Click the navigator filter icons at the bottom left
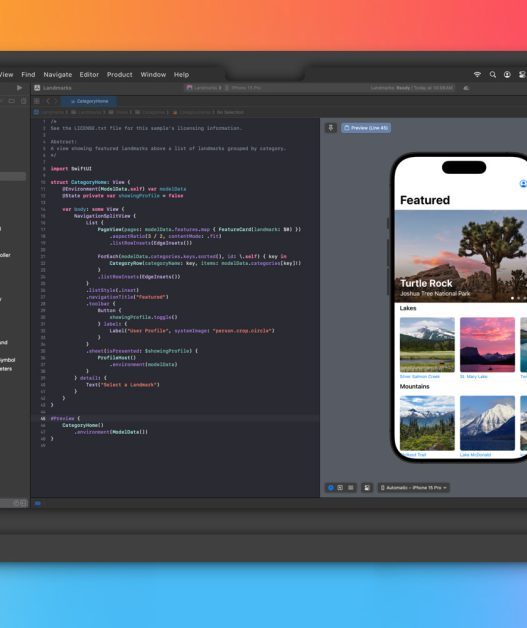The image size is (527, 628). coord(20,503)
